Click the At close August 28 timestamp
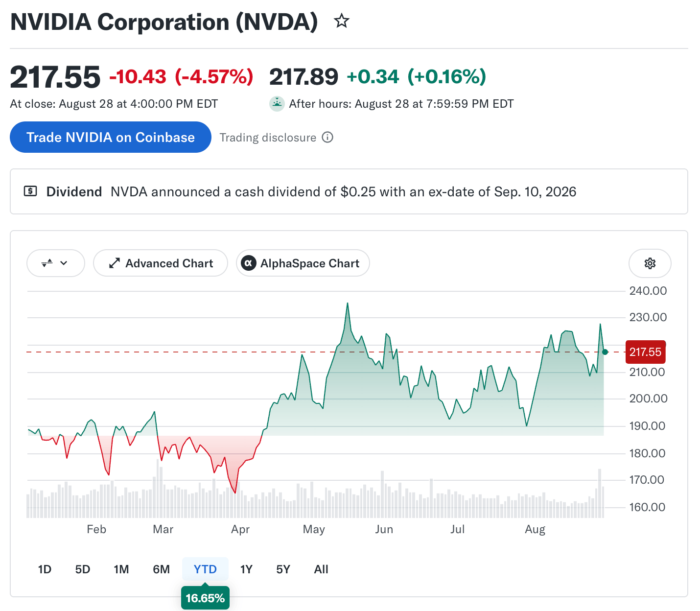The image size is (700, 611). [114, 104]
